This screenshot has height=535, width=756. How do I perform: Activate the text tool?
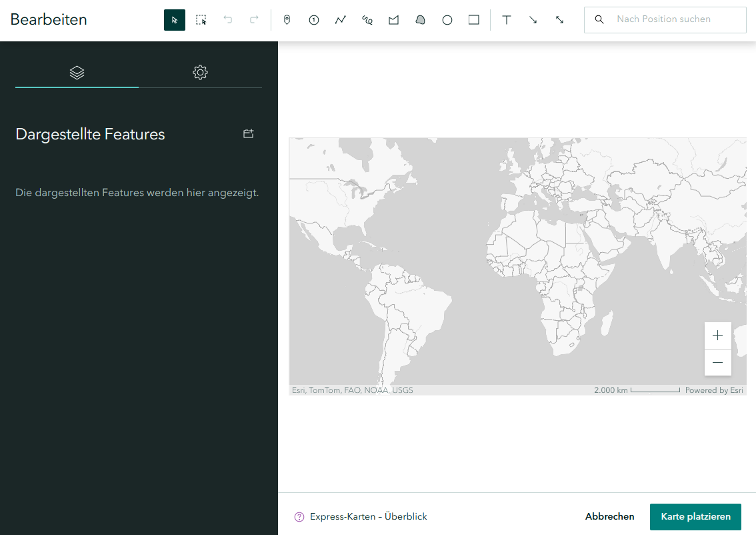pyautogui.click(x=507, y=20)
